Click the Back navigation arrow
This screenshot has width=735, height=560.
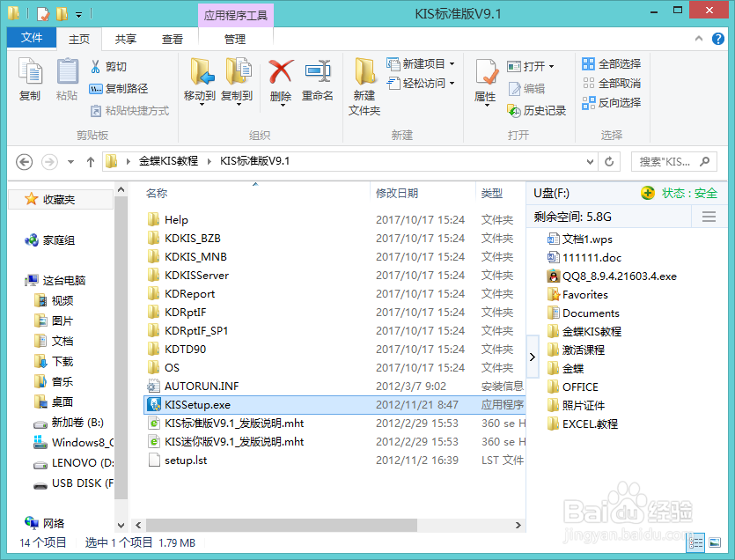click(25, 162)
